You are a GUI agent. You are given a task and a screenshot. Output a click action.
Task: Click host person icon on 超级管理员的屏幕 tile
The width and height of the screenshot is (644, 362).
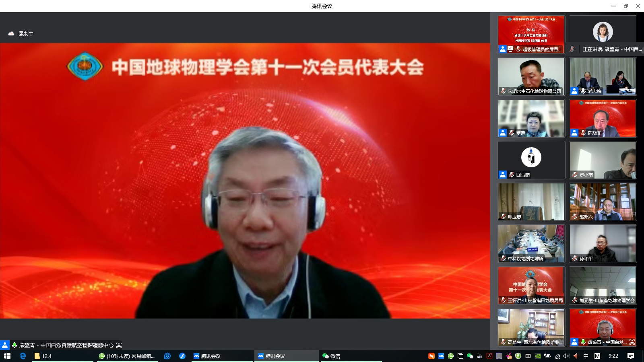pyautogui.click(x=502, y=49)
